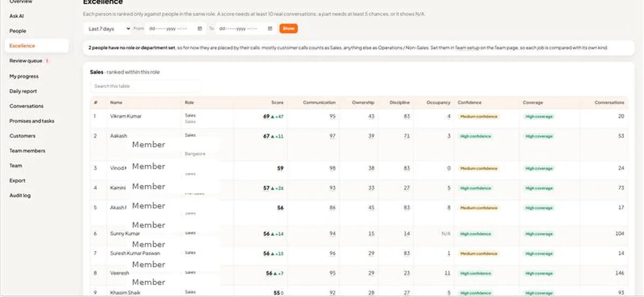
Task: Open Export in the sidebar
Action: coord(17,181)
